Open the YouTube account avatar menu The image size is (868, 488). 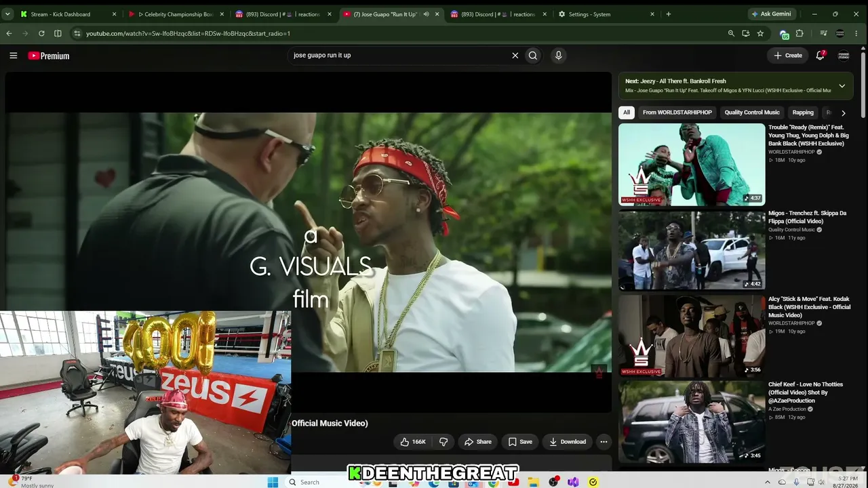(844, 56)
